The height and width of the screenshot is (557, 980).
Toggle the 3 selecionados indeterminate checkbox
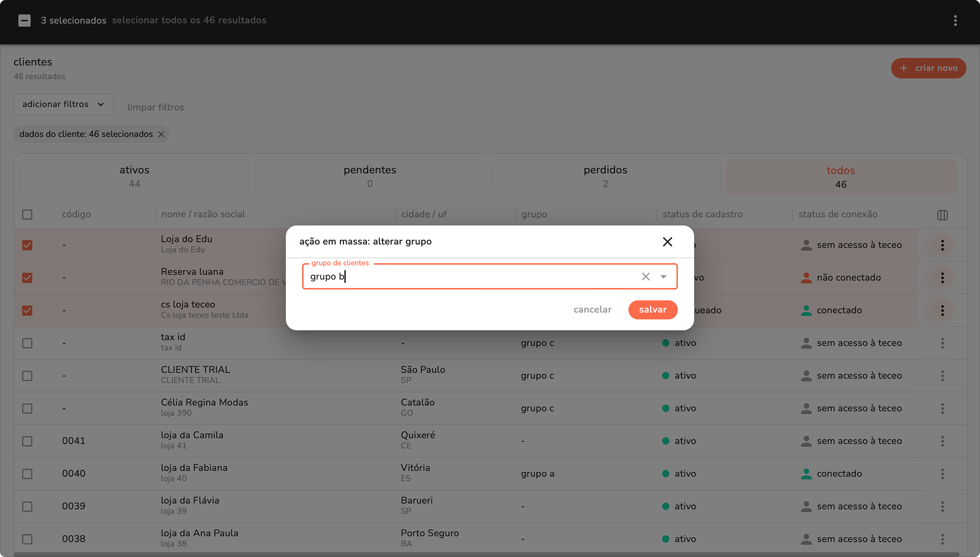25,20
